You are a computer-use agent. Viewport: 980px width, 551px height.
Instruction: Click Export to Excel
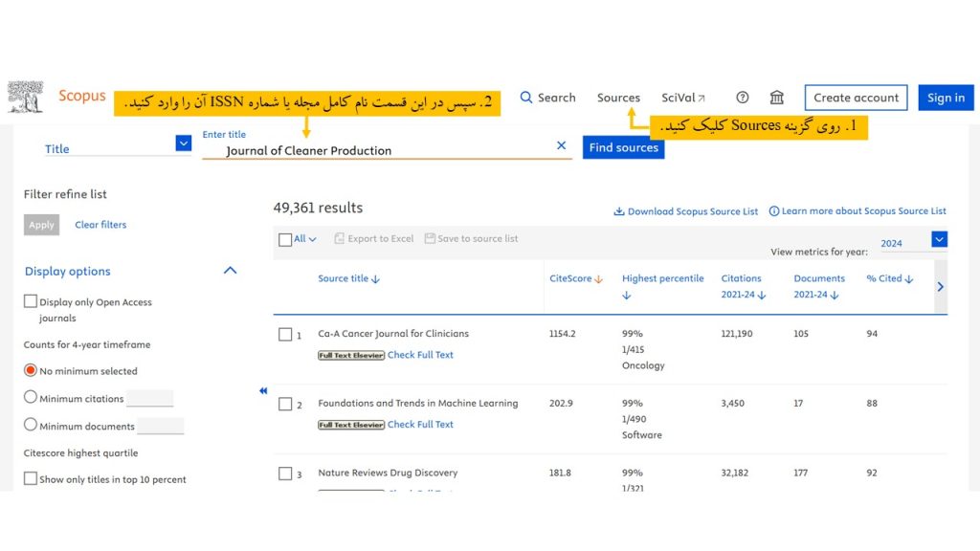381,238
